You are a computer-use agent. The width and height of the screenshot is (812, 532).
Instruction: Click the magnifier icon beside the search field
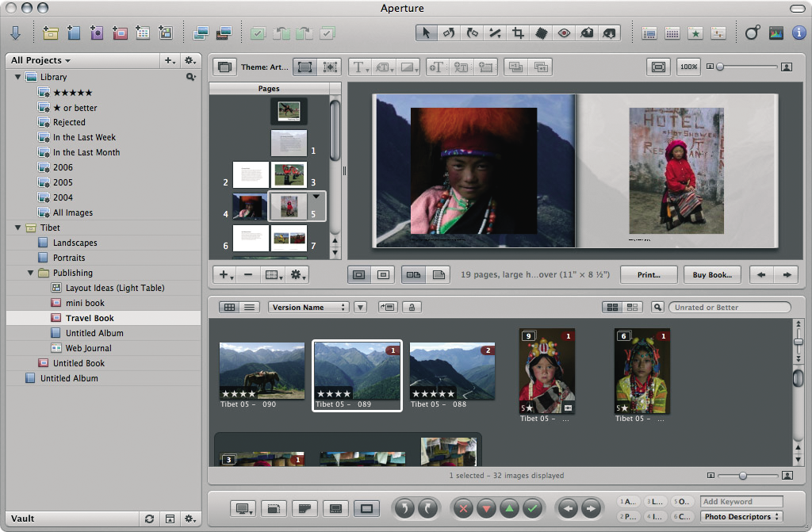tap(657, 307)
